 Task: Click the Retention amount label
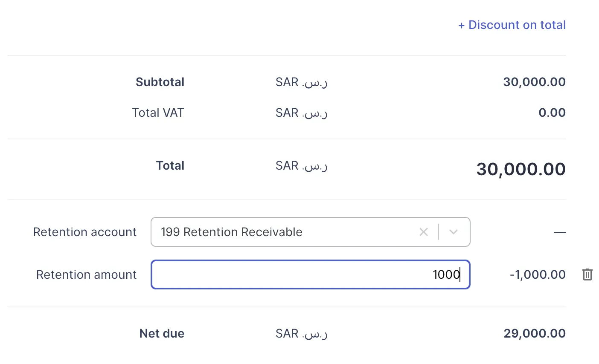click(x=86, y=274)
